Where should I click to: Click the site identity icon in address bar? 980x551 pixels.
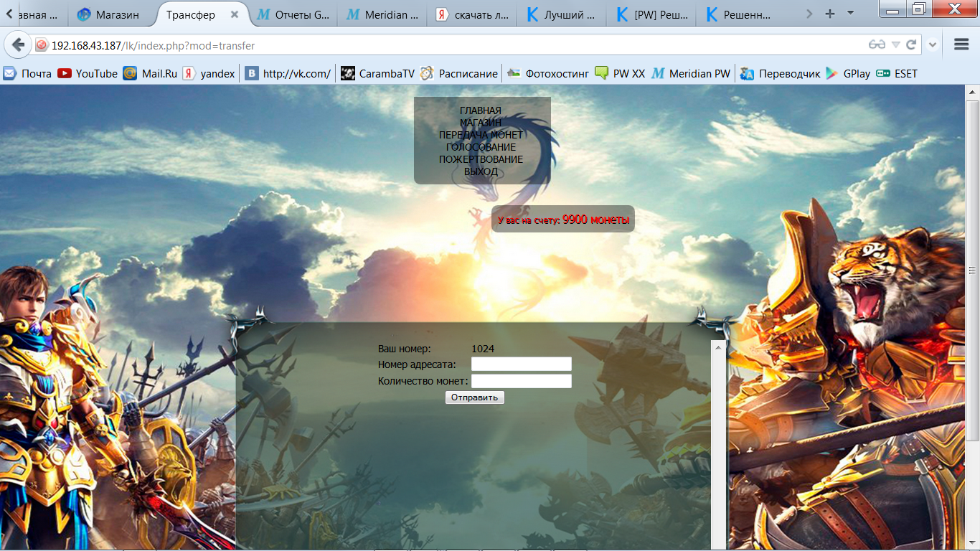[42, 45]
